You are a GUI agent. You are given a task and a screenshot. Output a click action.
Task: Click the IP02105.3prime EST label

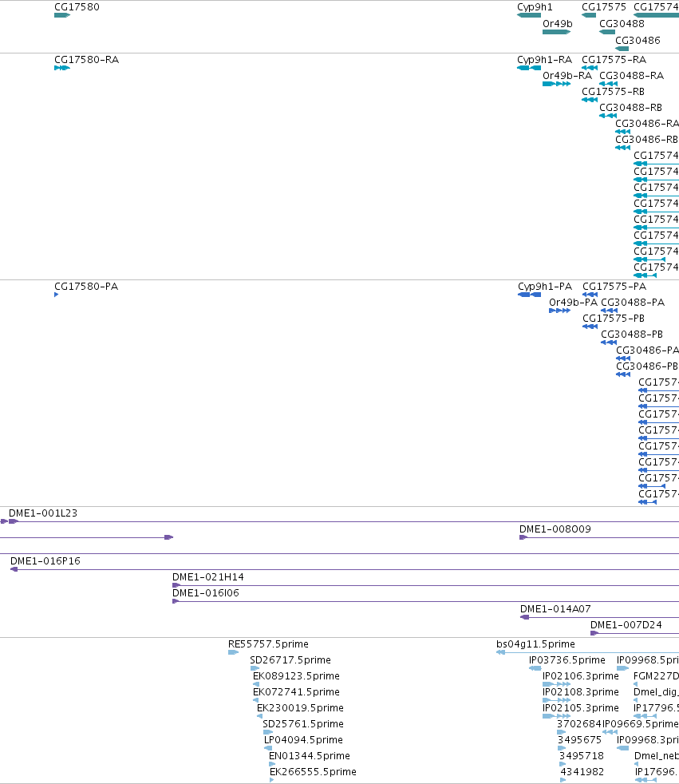click(x=581, y=708)
